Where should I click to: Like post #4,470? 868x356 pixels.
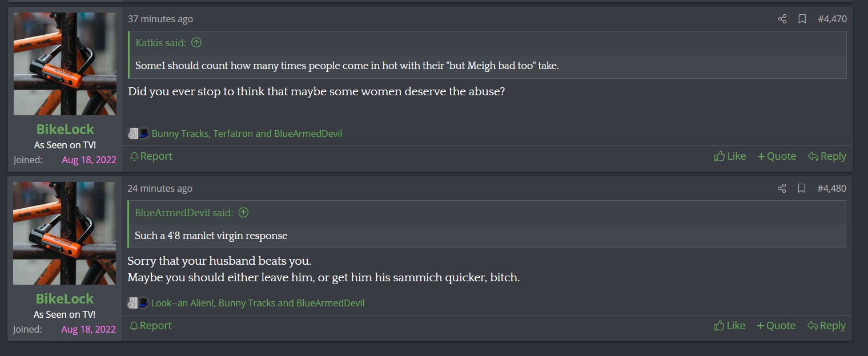click(x=730, y=156)
